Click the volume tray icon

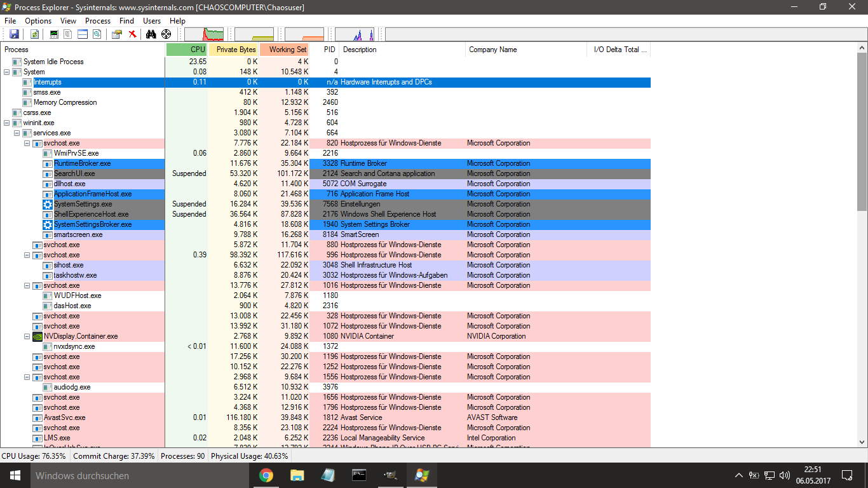pos(785,475)
